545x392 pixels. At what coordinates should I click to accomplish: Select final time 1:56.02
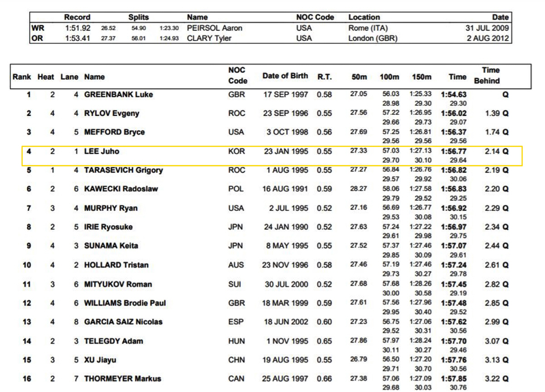pyautogui.click(x=454, y=113)
